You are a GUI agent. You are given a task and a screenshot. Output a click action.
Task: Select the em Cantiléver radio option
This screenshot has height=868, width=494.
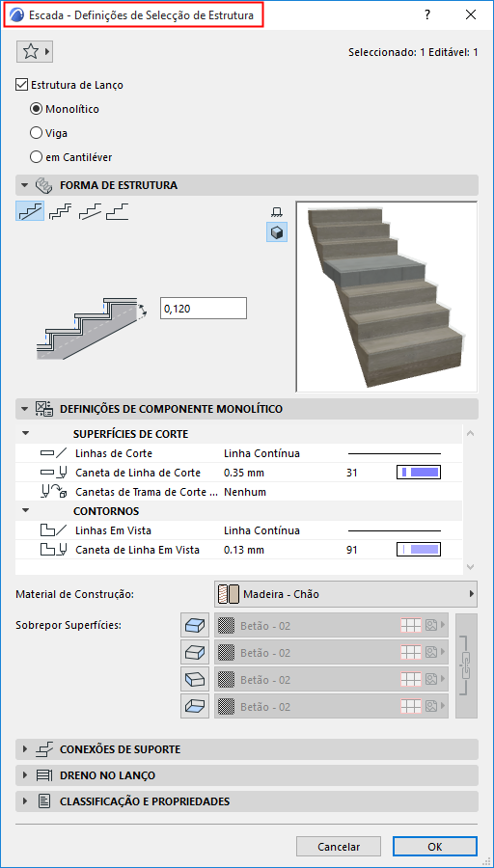click(36, 157)
